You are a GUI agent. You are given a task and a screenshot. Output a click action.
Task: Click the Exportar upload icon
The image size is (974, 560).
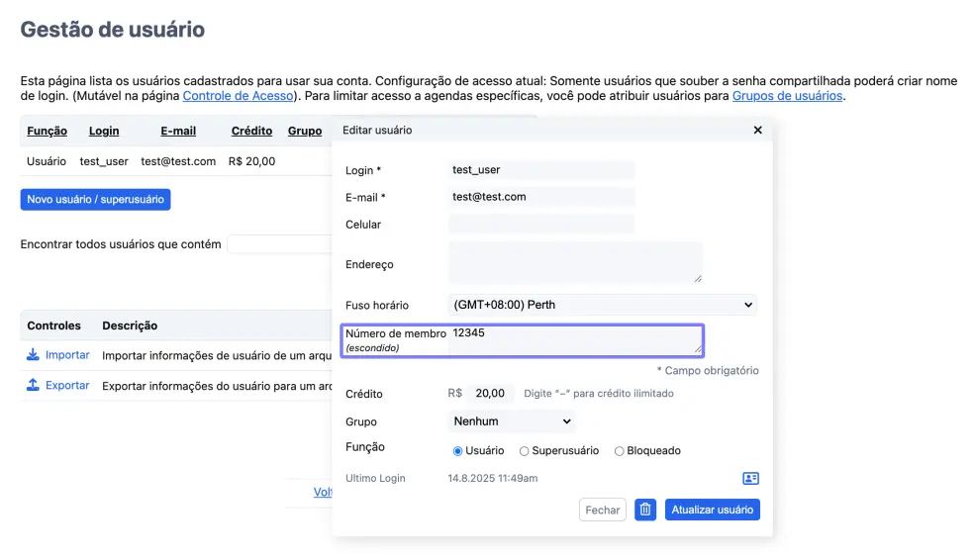[34, 385]
